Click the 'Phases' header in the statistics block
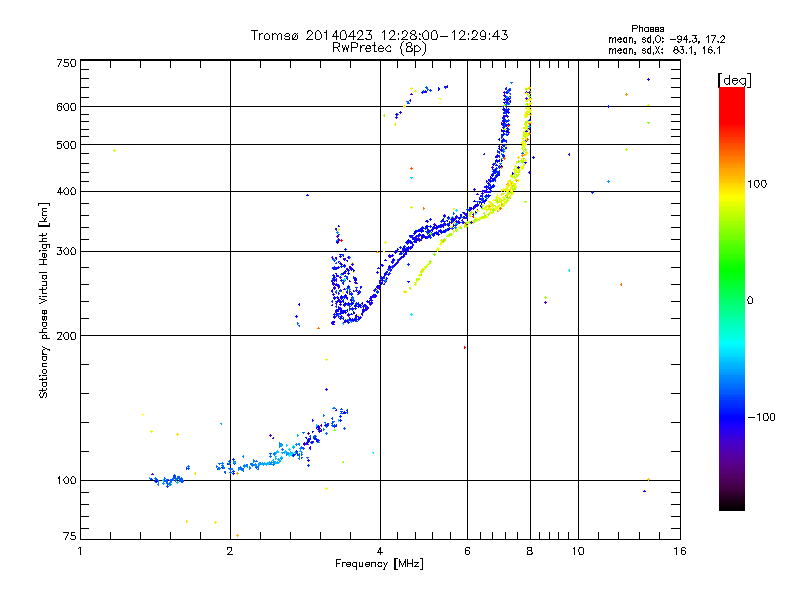 (647, 29)
